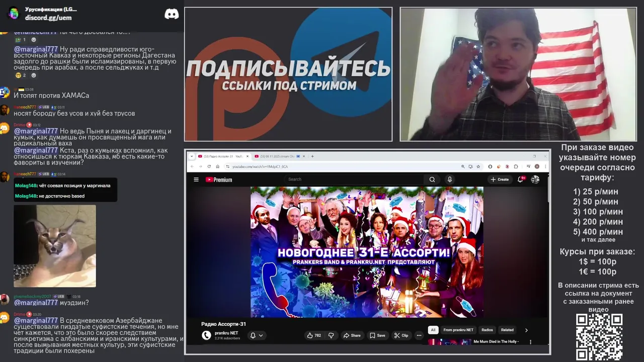Open a new browser tab with plus
This screenshot has width=644, height=362.
point(312,156)
